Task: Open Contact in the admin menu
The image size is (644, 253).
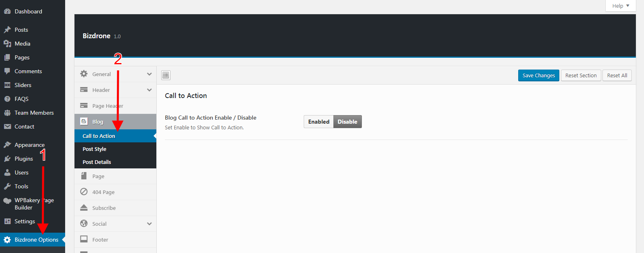Action: point(33,126)
